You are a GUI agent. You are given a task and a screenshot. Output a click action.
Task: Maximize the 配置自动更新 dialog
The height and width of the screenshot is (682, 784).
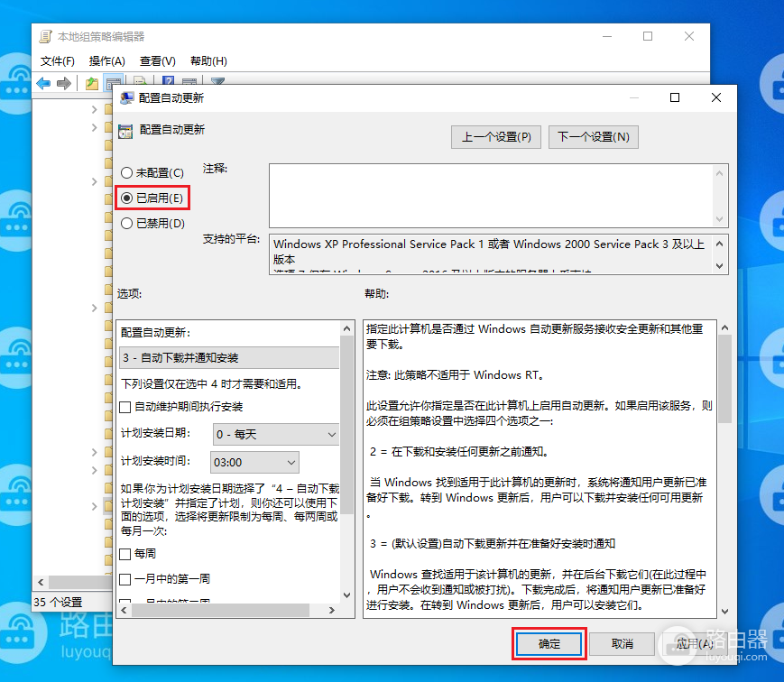click(x=675, y=97)
